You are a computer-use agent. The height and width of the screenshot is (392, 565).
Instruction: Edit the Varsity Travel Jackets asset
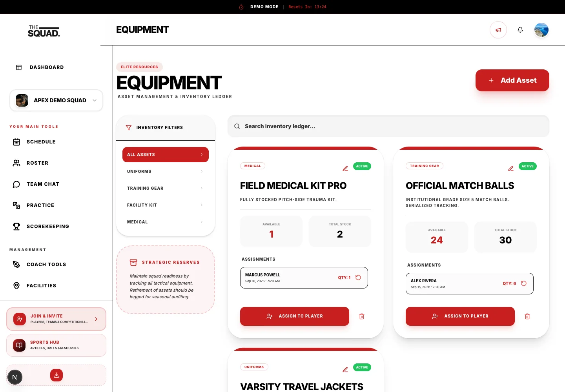pos(345,370)
